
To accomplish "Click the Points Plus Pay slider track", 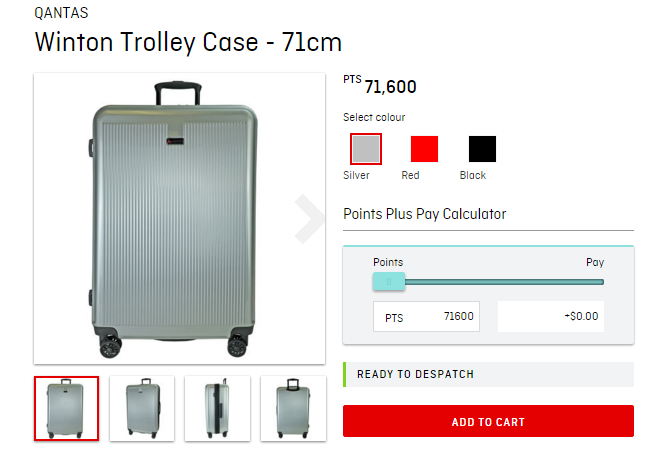I will coord(504,282).
